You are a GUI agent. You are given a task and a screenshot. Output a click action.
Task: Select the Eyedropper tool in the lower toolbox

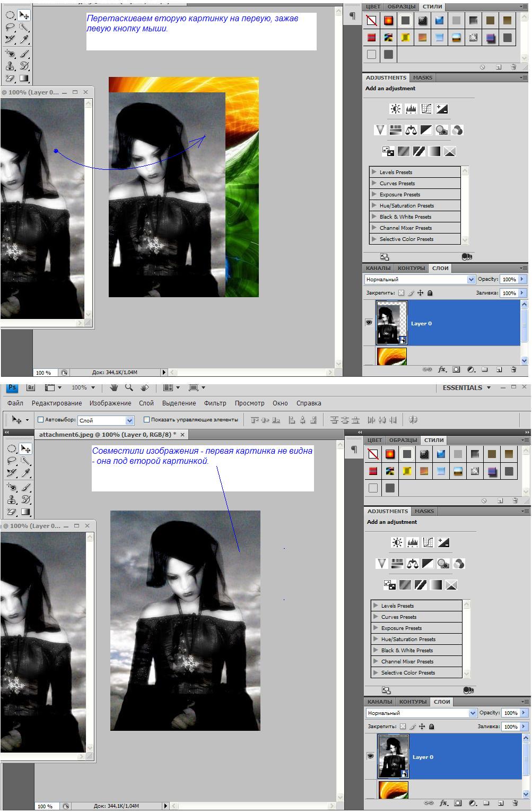pos(24,472)
